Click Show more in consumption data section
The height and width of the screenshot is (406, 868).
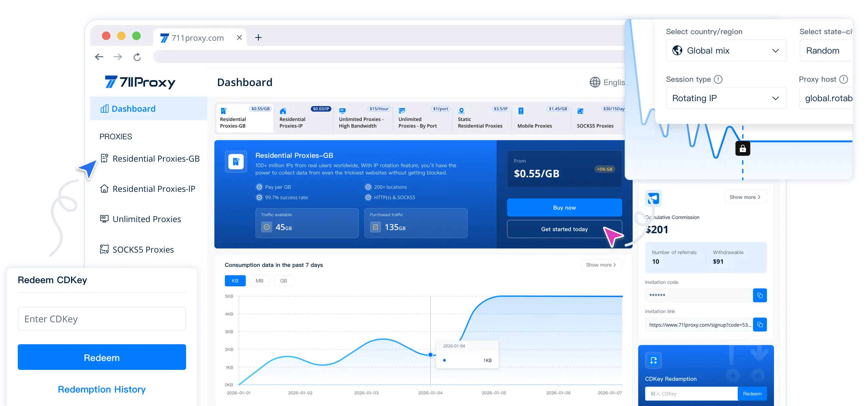point(601,265)
